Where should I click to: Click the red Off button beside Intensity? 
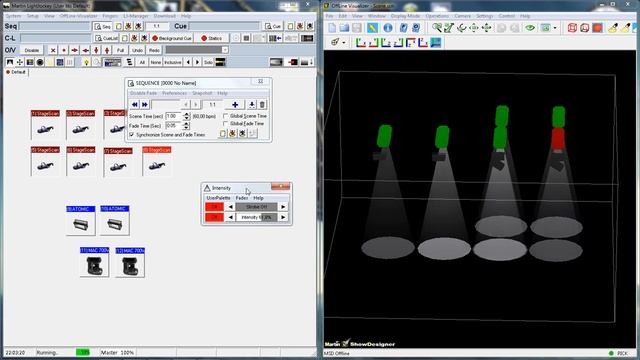214,217
